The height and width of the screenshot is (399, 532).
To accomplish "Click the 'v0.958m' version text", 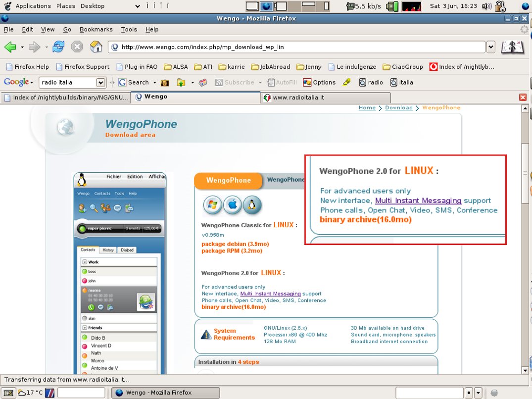I will point(213,235).
